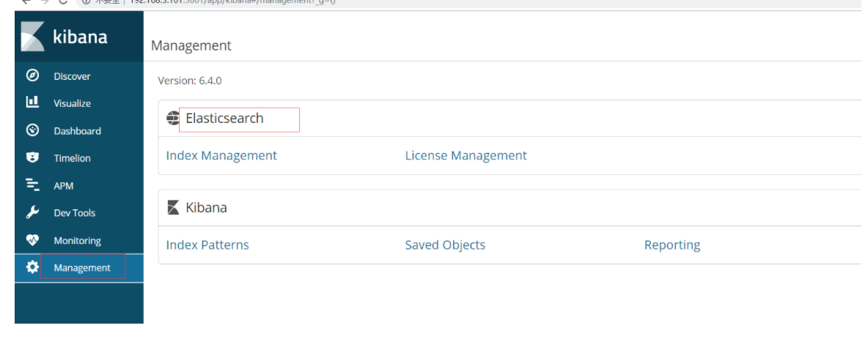
Task: Click the Elasticsearch section heading
Action: pos(225,119)
